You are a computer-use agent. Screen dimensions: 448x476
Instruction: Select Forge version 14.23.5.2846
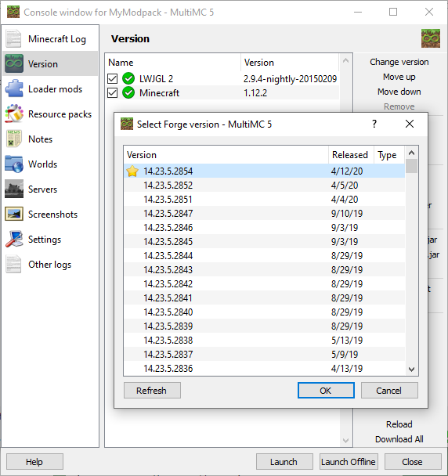[264, 227]
